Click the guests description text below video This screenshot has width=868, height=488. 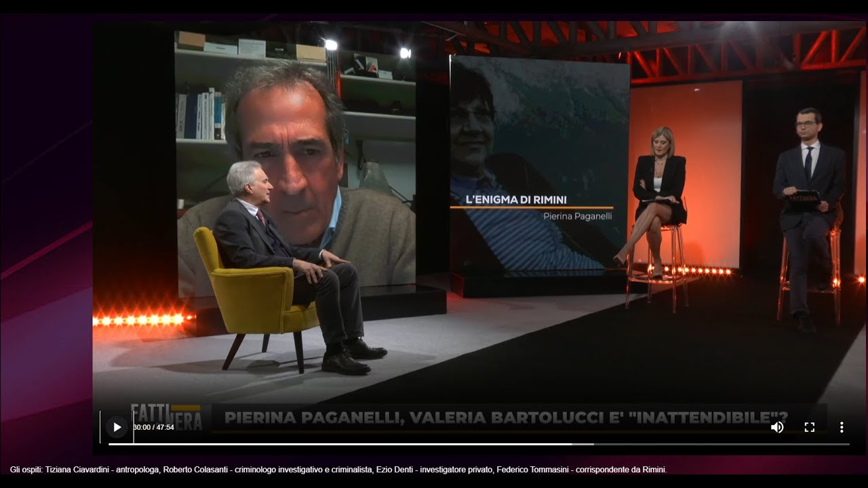click(338, 469)
